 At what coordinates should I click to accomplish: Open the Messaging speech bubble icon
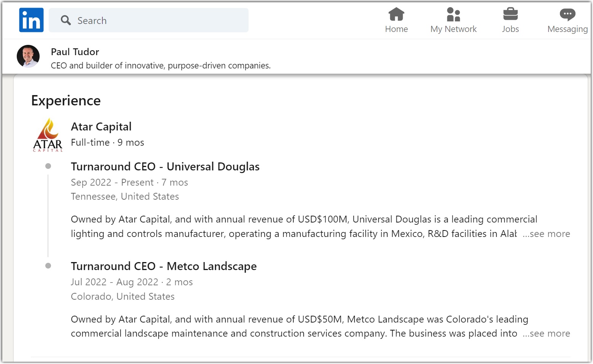[x=567, y=14]
